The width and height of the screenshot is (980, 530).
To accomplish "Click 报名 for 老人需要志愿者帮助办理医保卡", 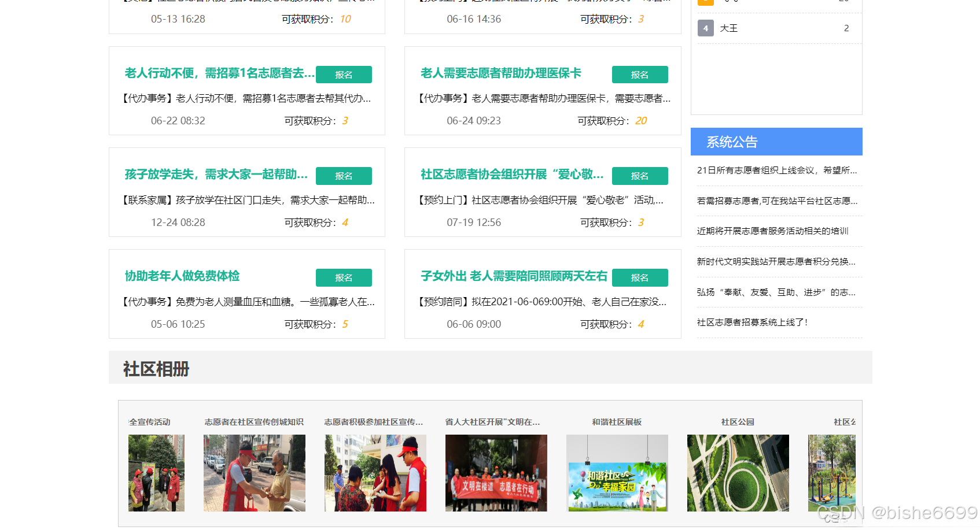I will click(640, 75).
